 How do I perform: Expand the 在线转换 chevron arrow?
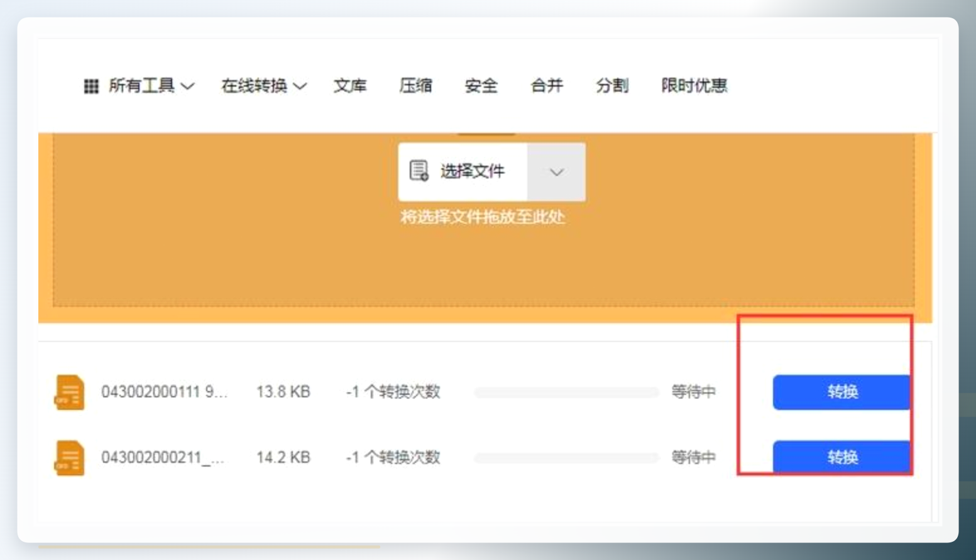(x=300, y=86)
